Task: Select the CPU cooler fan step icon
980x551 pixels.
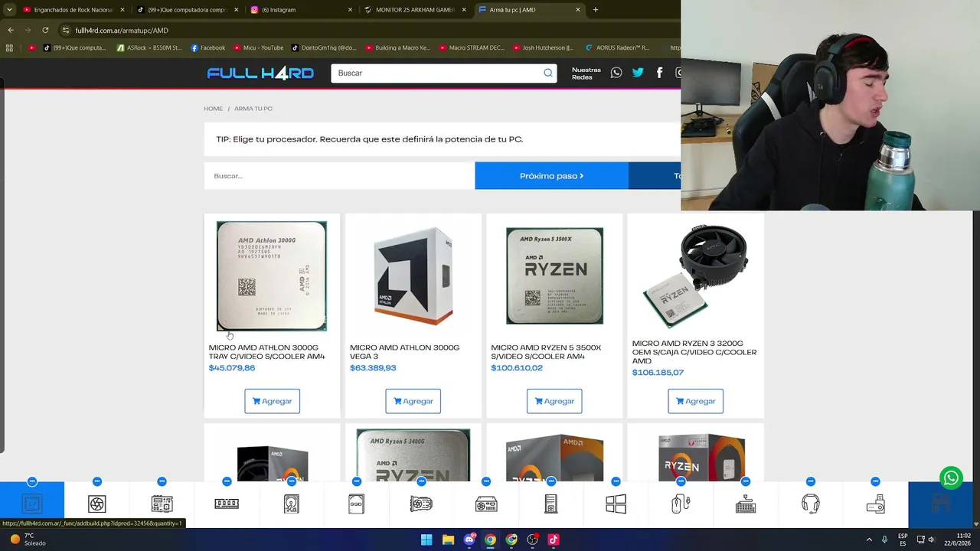Action: pos(97,504)
